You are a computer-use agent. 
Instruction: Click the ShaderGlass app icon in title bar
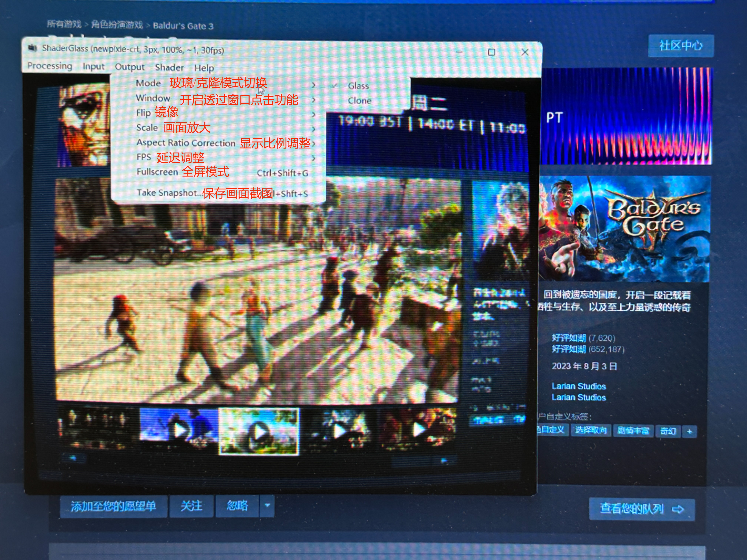pos(32,48)
